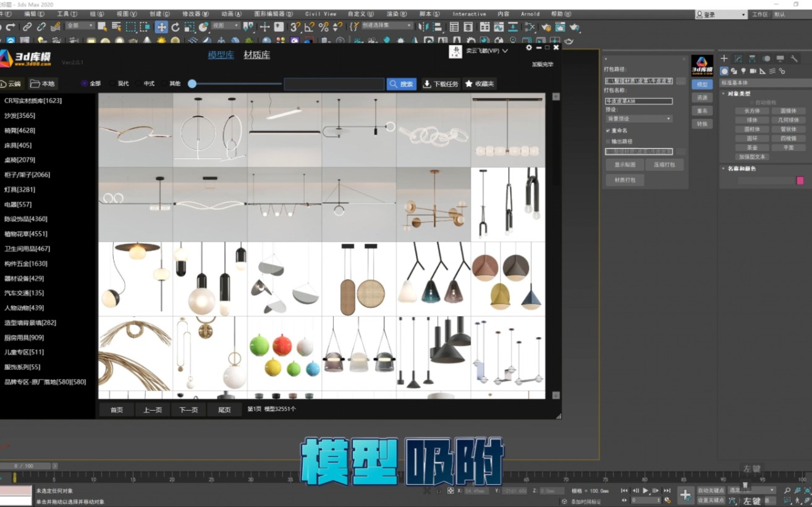Click the 搜索 search button in the model library
Viewport: 812px width, 507px height.
(x=401, y=83)
